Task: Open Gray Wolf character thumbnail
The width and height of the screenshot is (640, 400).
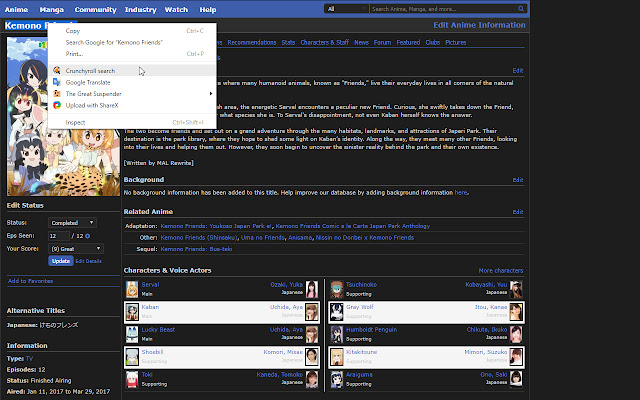Action: click(x=337, y=312)
